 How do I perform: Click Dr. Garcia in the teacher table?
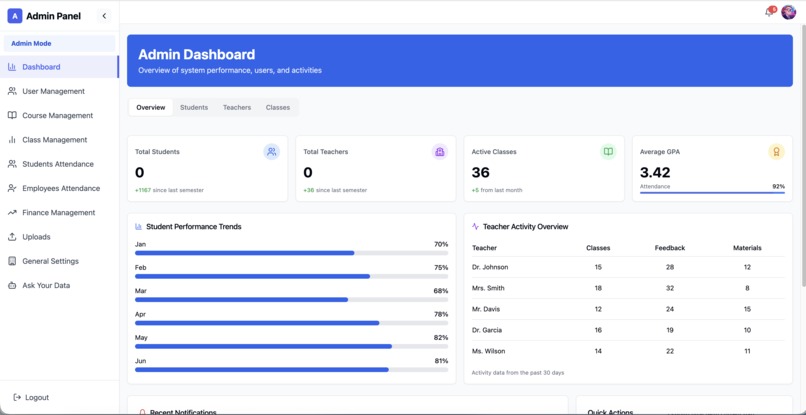[x=487, y=330]
